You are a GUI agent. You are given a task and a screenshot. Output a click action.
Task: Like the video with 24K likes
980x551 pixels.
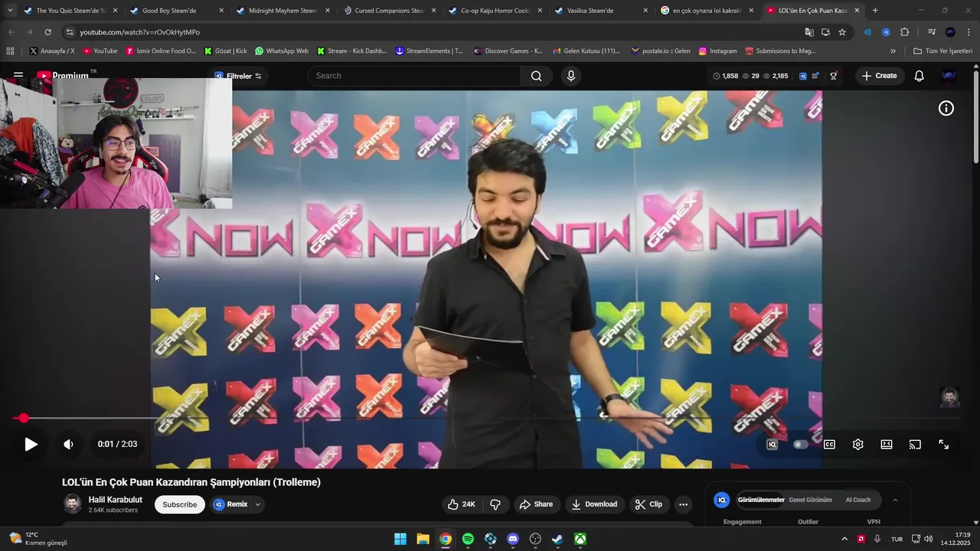[x=462, y=504]
